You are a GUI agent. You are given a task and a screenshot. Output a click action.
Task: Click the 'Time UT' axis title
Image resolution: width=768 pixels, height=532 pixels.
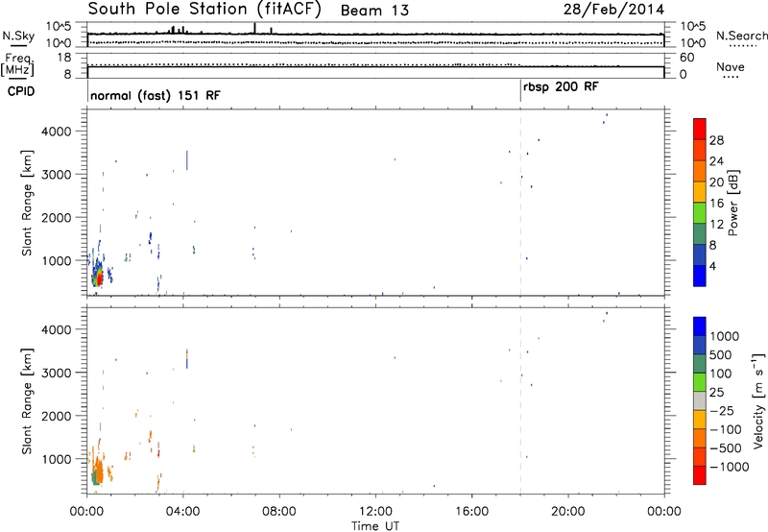(375, 525)
